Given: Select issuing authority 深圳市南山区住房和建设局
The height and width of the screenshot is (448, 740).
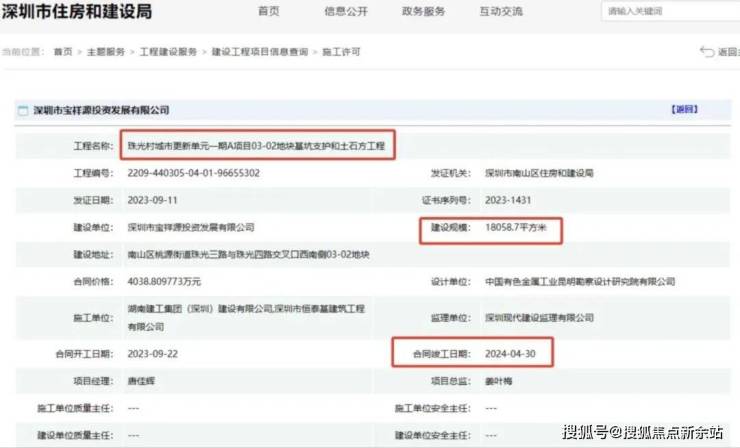Looking at the screenshot, I should click(539, 173).
